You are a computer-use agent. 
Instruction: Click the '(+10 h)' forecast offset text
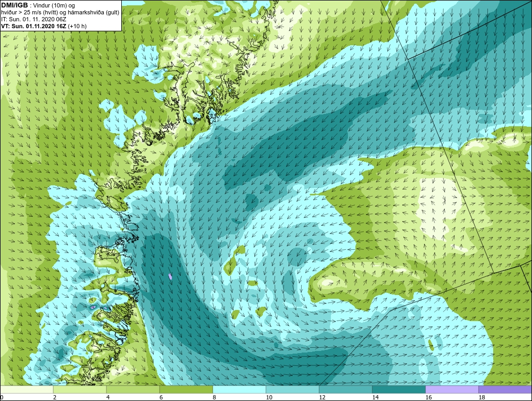pos(77,26)
